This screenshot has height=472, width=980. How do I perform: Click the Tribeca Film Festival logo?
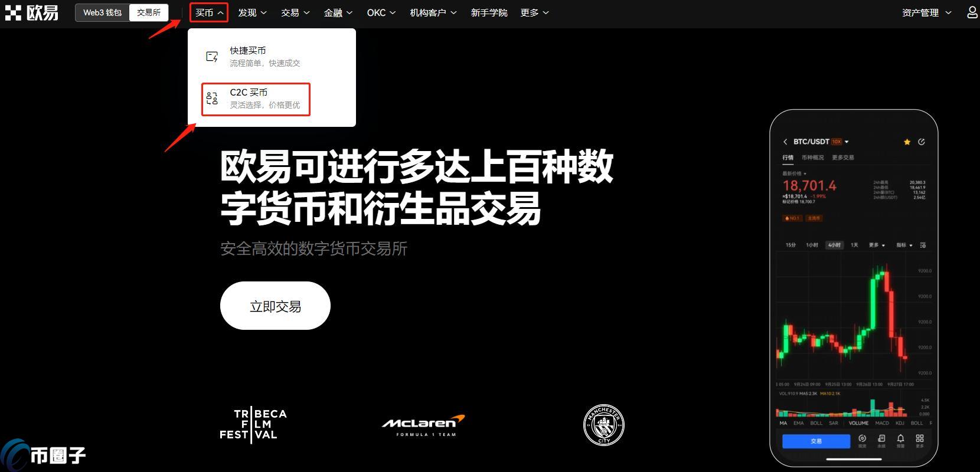pos(253,424)
